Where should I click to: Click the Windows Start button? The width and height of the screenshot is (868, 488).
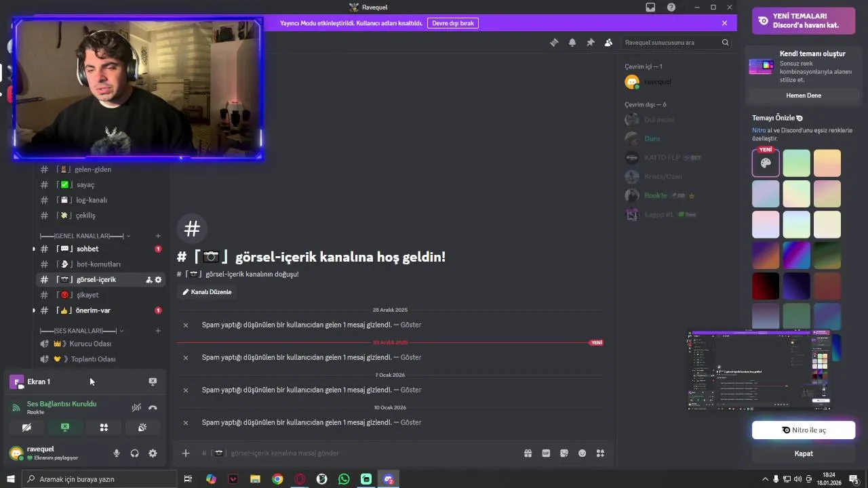click(x=10, y=479)
